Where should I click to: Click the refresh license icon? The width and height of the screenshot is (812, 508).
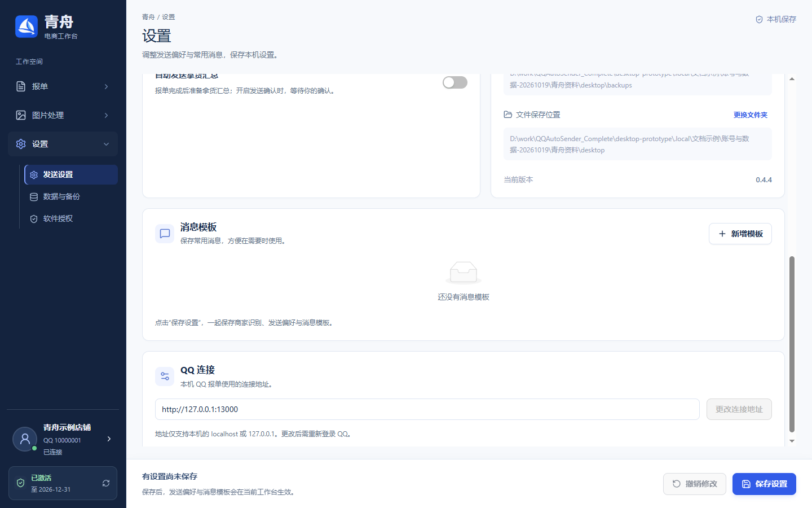pyautogui.click(x=106, y=483)
